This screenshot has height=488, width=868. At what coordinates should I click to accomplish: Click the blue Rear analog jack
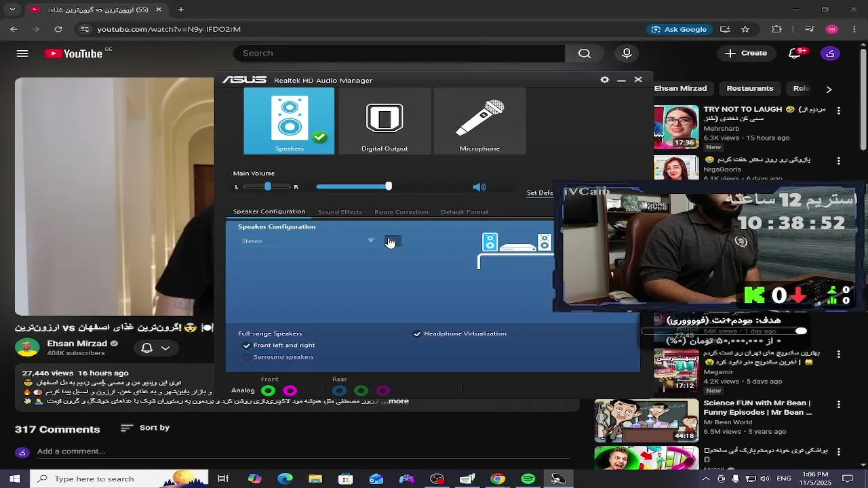(x=340, y=390)
